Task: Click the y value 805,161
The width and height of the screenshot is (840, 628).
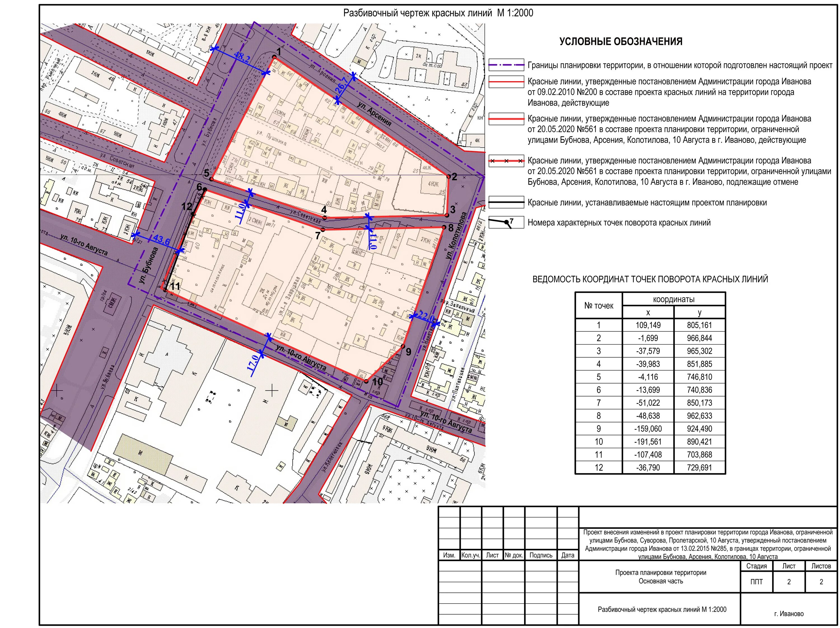Action: coord(699,325)
